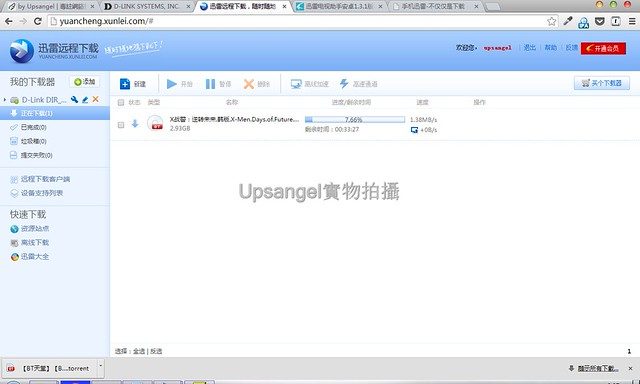Viewport: 640px width, 384px height.
Task: Switch to the D-LINK SYSTEMS, INC tab
Action: pyautogui.click(x=146, y=7)
